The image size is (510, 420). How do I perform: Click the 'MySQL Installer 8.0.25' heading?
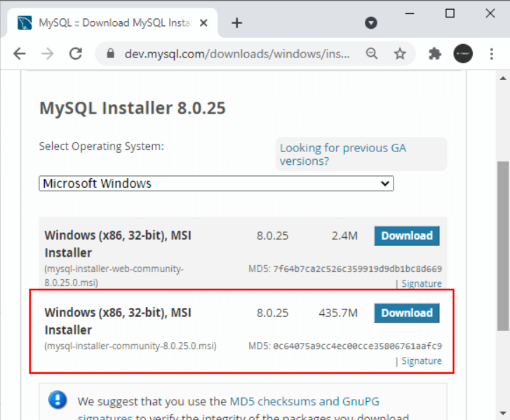(133, 108)
